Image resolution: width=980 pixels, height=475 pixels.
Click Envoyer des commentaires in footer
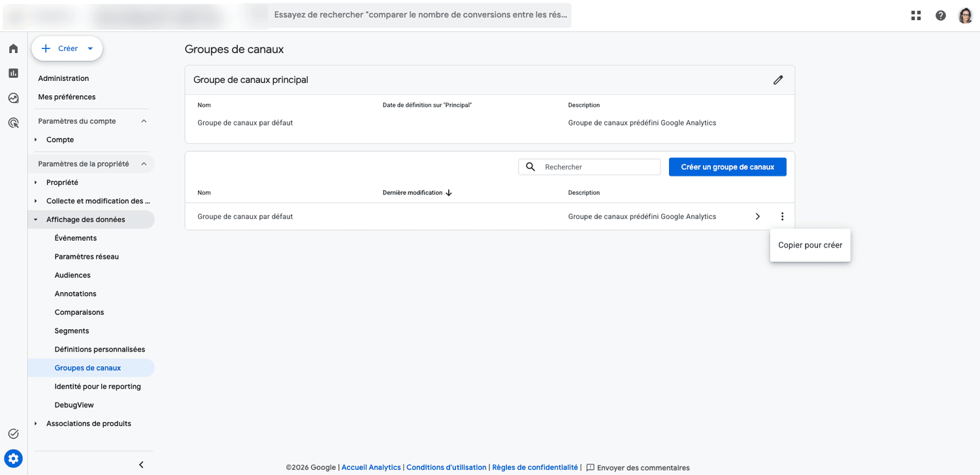point(644,468)
